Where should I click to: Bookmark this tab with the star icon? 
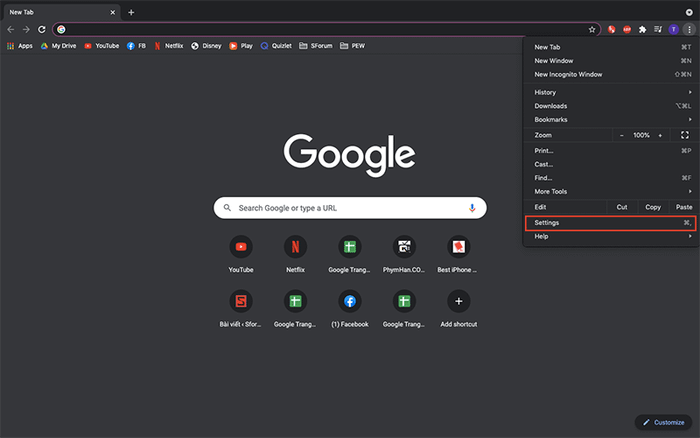[x=592, y=29]
